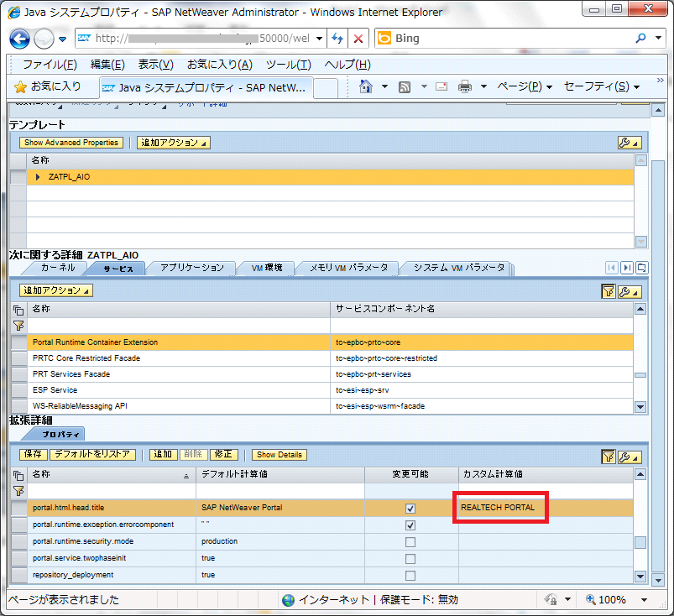
Task: Open the zoom level dropdown arrow
Action: pos(644,600)
